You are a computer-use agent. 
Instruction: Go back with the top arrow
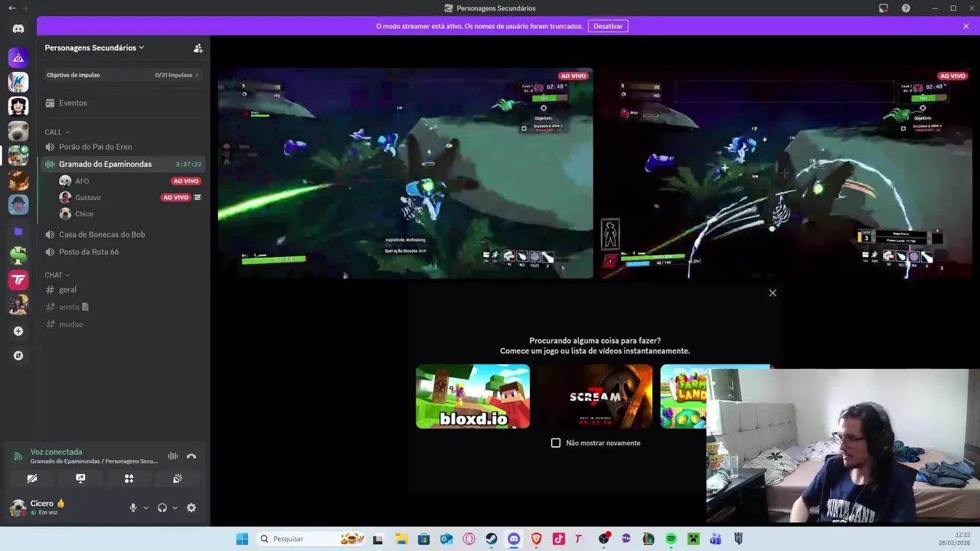point(11,8)
